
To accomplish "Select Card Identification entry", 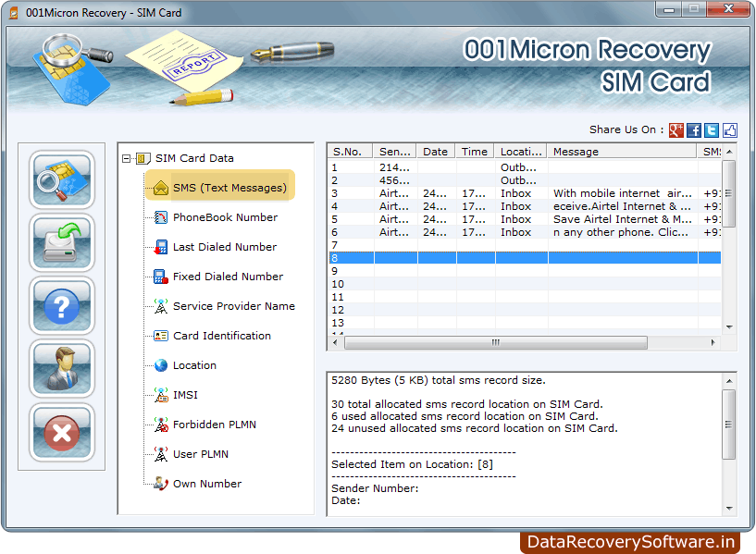I will tap(222, 336).
